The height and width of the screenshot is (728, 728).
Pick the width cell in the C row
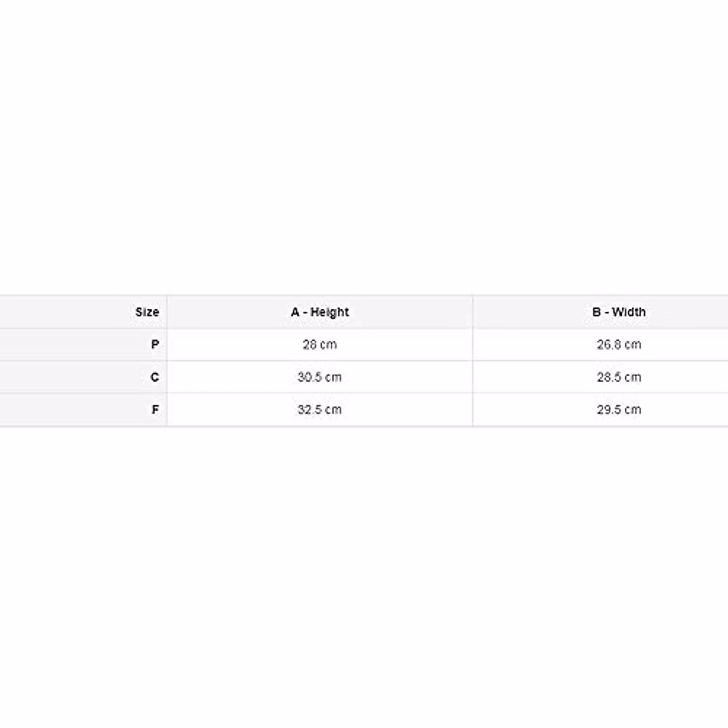pyautogui.click(x=619, y=377)
